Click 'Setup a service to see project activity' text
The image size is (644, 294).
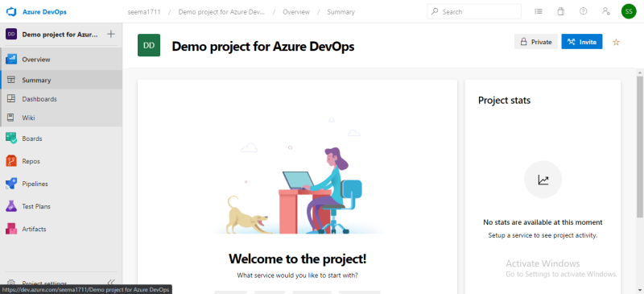[543, 236]
